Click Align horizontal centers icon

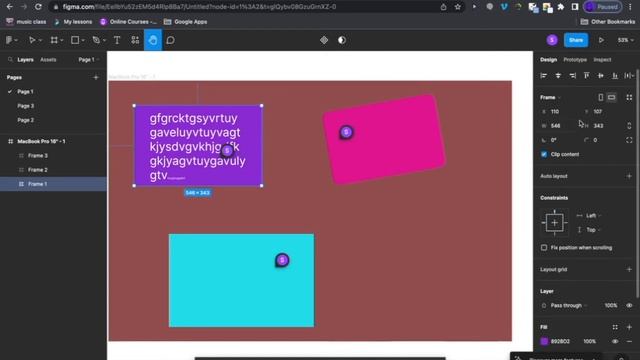[x=558, y=76]
